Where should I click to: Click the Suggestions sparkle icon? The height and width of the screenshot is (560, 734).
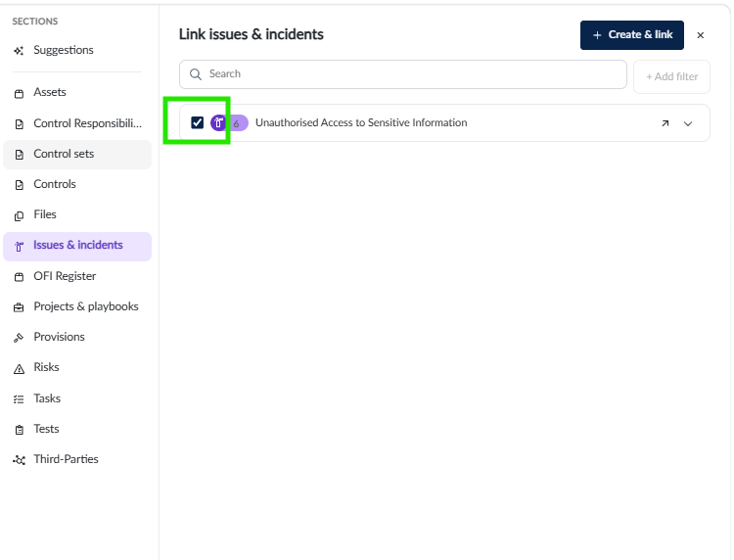pos(19,51)
